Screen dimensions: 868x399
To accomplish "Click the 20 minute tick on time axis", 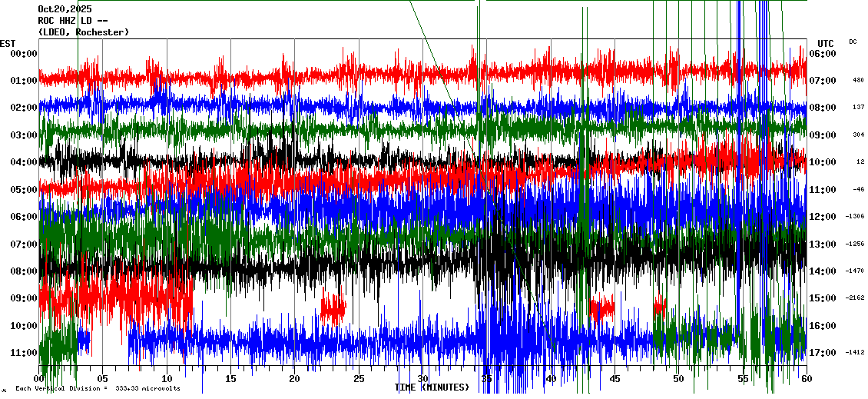I will point(294,379).
